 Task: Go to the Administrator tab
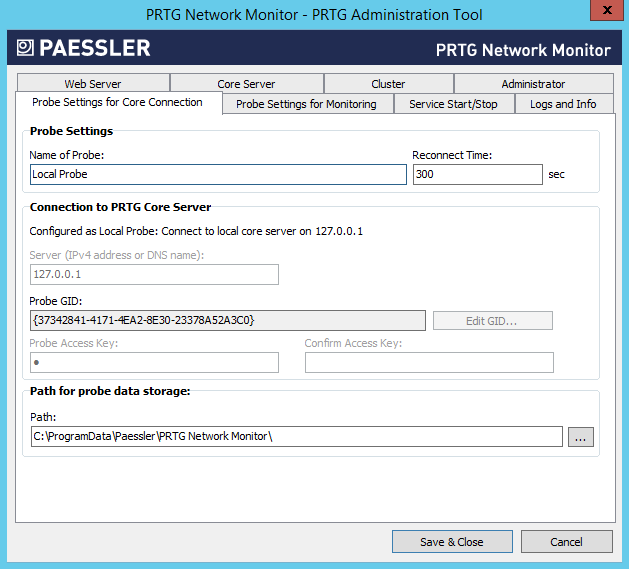(533, 84)
